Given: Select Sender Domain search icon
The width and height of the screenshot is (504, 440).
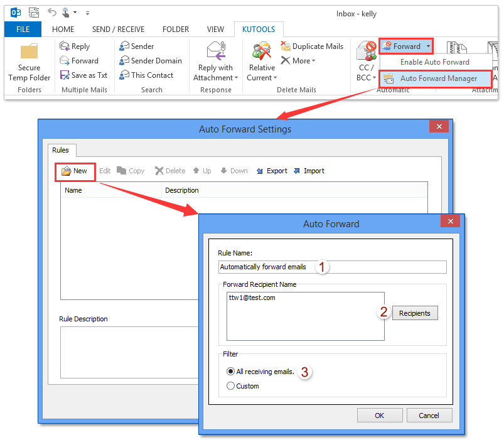Looking at the screenshot, I should pos(125,61).
